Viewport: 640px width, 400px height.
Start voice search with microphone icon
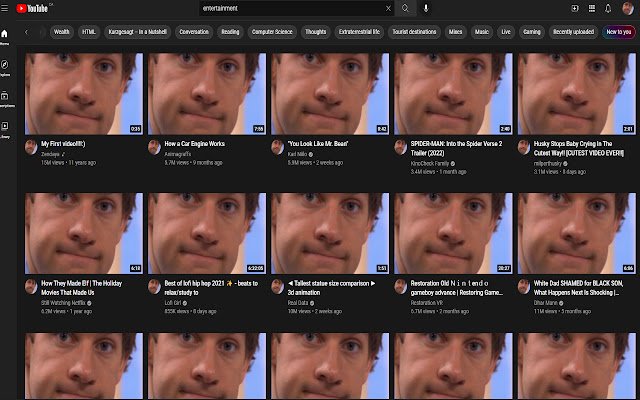pyautogui.click(x=426, y=8)
